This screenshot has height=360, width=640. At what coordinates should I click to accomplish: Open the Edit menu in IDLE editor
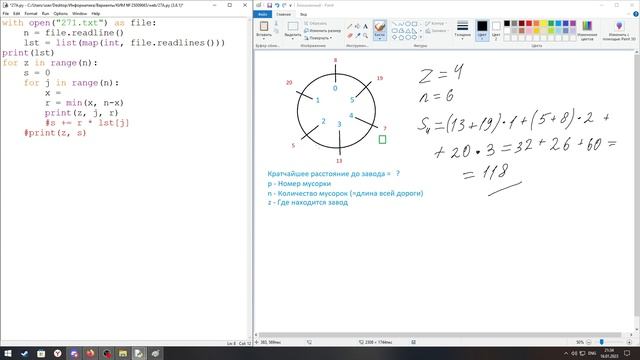[x=16, y=14]
